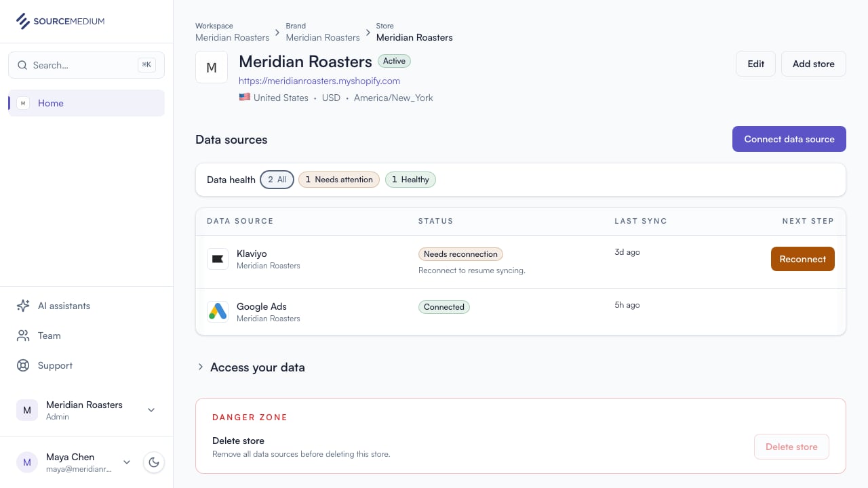Click the DATA SOURCE column header
868x488 pixels.
[240, 221]
